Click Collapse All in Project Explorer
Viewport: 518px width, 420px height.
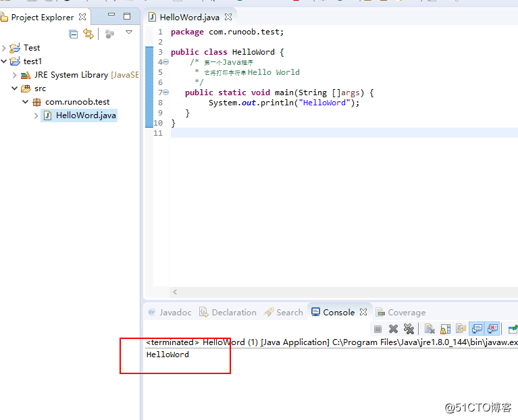(74, 34)
